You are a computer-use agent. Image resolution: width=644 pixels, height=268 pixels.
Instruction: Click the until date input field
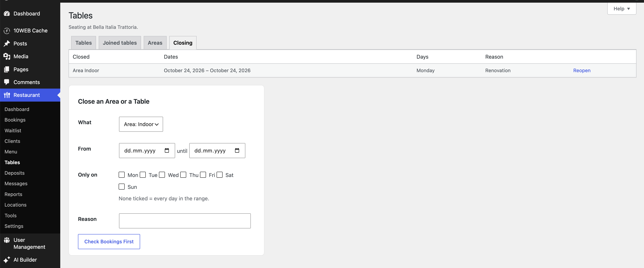[217, 150]
